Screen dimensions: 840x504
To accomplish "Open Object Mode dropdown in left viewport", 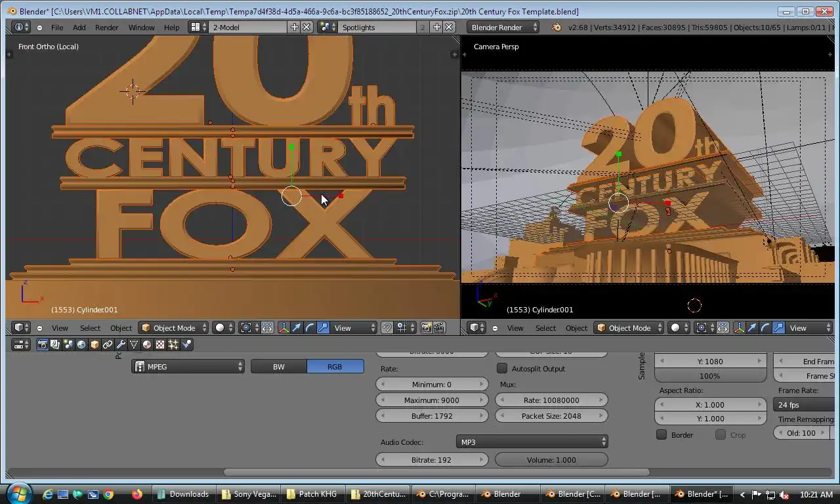I will click(173, 327).
